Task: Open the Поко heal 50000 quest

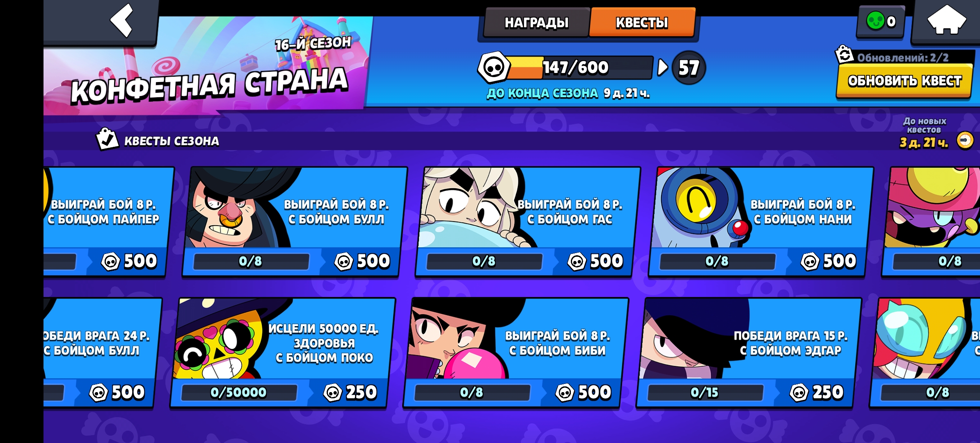Action: coord(283,353)
